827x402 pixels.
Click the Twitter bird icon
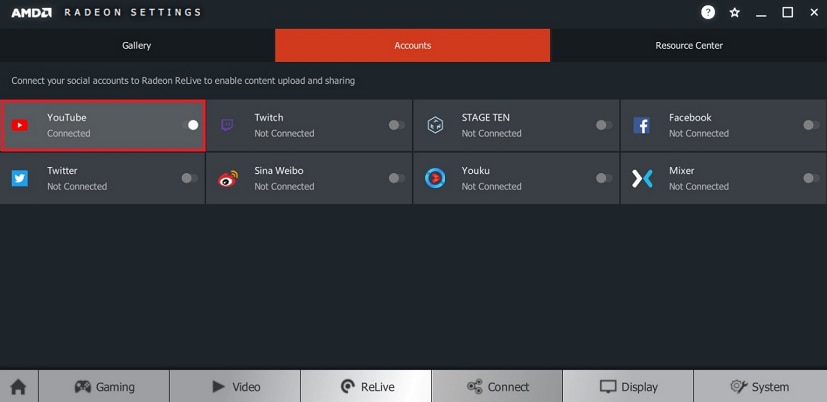[20, 178]
